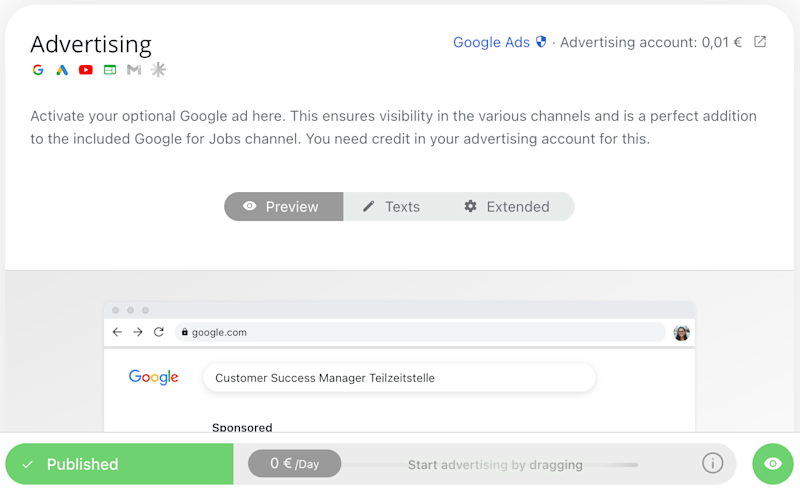
Task: Select the Preview tab
Action: [284, 207]
